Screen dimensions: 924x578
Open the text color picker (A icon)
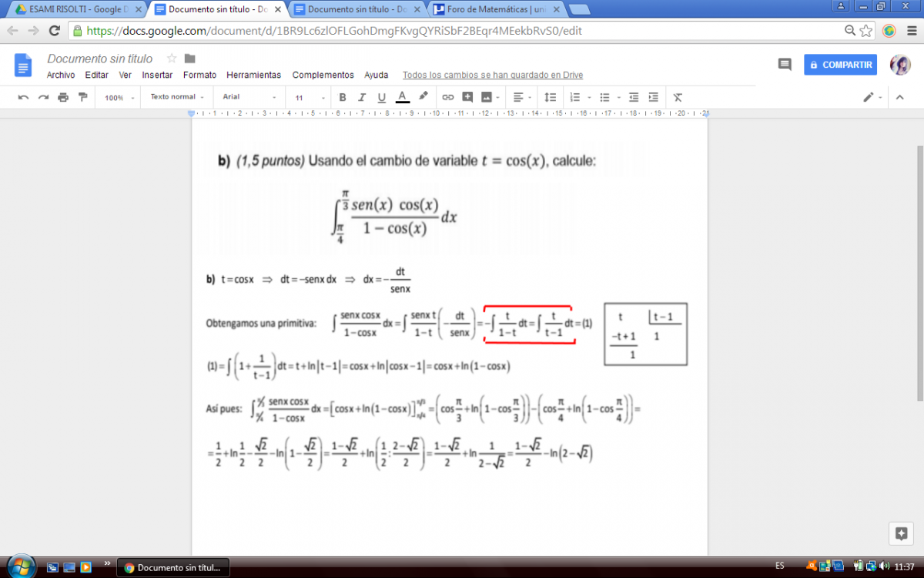click(401, 97)
